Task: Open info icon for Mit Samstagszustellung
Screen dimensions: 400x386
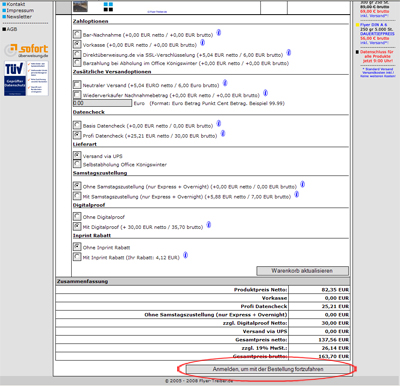Action: (297, 194)
